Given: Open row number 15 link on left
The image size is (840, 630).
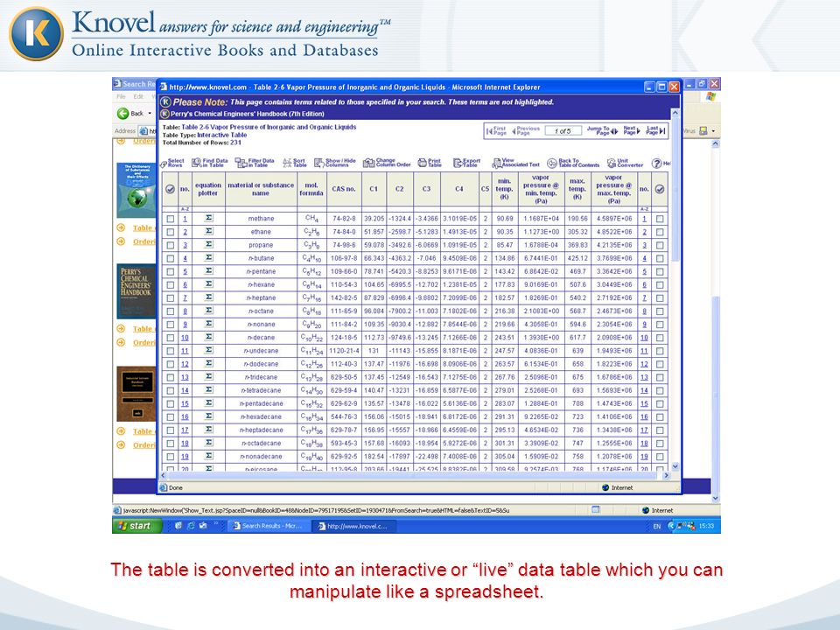Looking at the screenshot, I should [x=185, y=404].
